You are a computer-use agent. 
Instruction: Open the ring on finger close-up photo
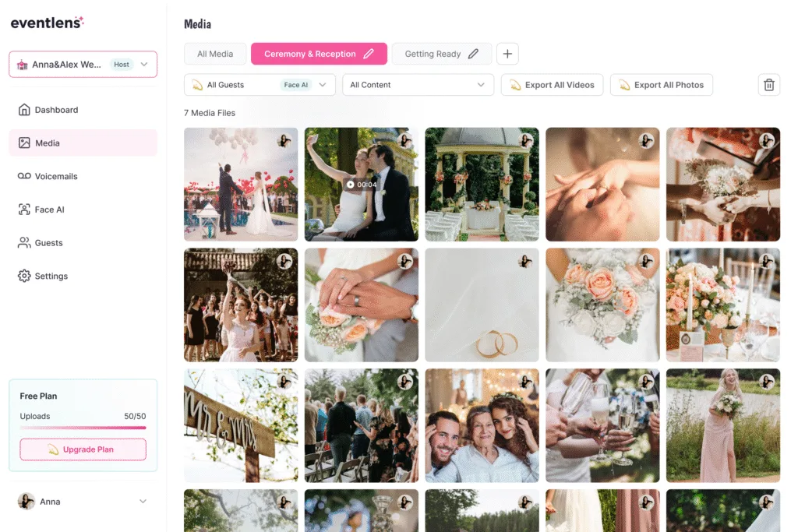[602, 184]
